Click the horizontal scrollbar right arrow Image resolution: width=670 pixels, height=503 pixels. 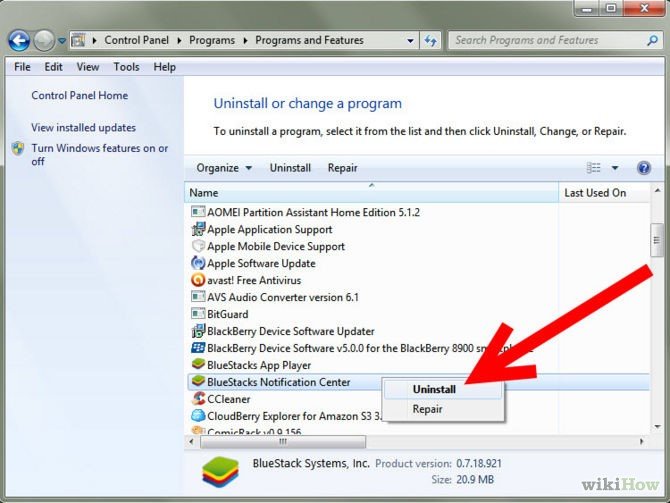point(641,441)
